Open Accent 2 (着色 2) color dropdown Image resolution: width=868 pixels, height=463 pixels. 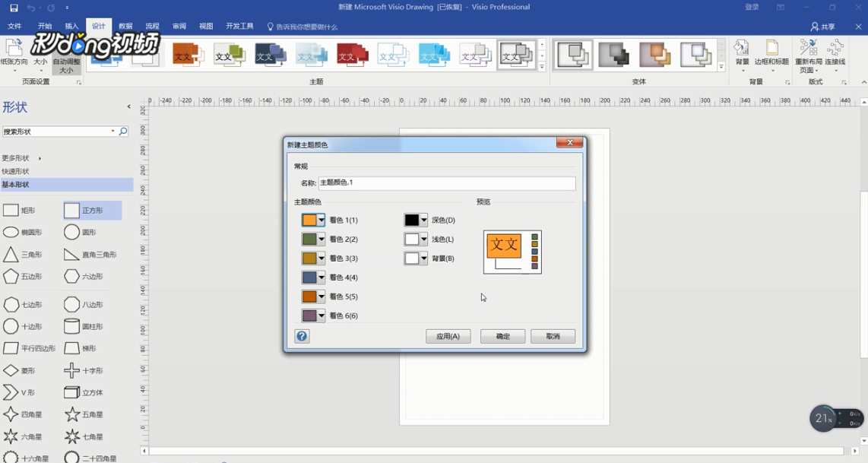321,239
